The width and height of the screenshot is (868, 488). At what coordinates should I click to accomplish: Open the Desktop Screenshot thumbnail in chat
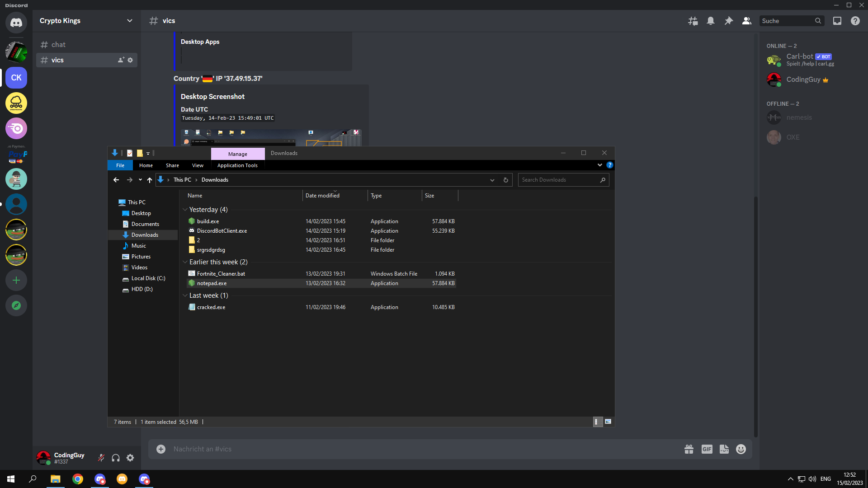271,137
